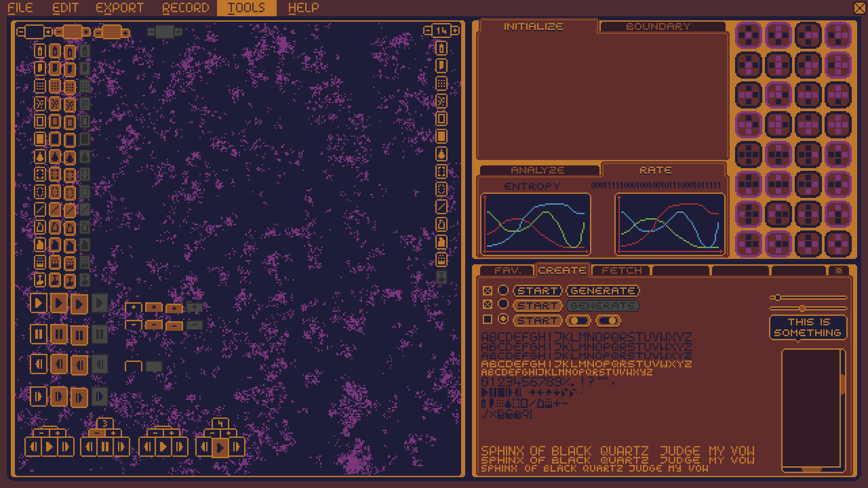Increase the 14 counter with its plus button

[x=455, y=31]
